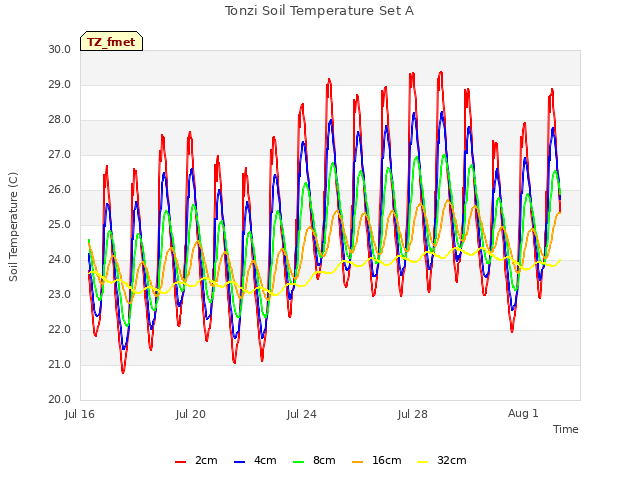Image resolution: width=640 pixels, height=480 pixels.
Task: Click the 24.0 y-axis tick label
Action: [x=60, y=260]
